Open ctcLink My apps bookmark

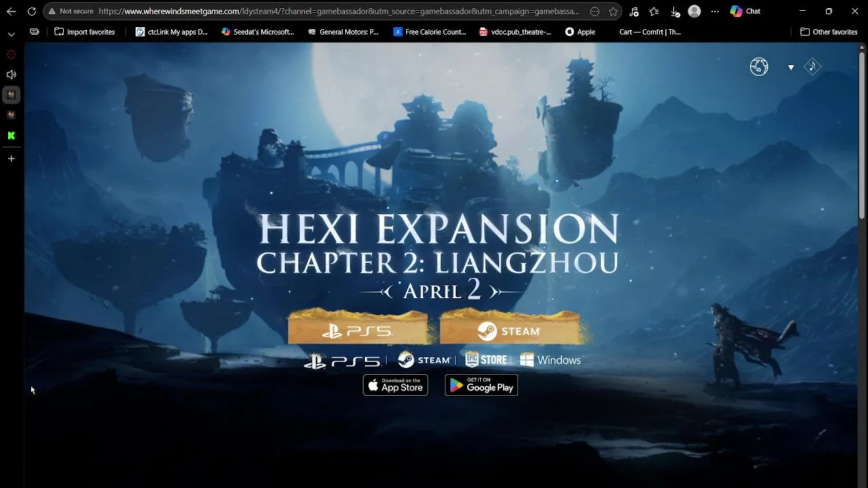tap(172, 32)
